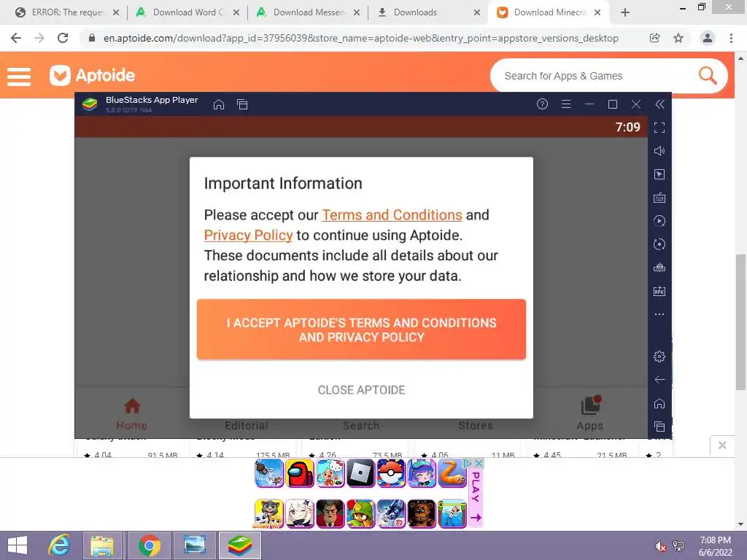Click the circular play sync icon in sidebar
Screen dimensions: 747x560
click(659, 221)
